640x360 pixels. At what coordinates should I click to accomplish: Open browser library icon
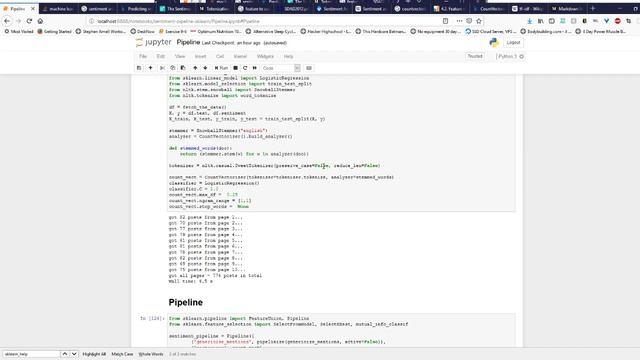point(540,21)
